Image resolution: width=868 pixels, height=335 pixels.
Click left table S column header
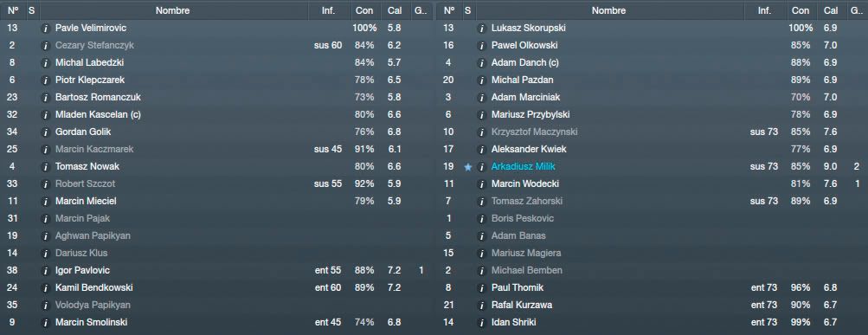pyautogui.click(x=31, y=10)
